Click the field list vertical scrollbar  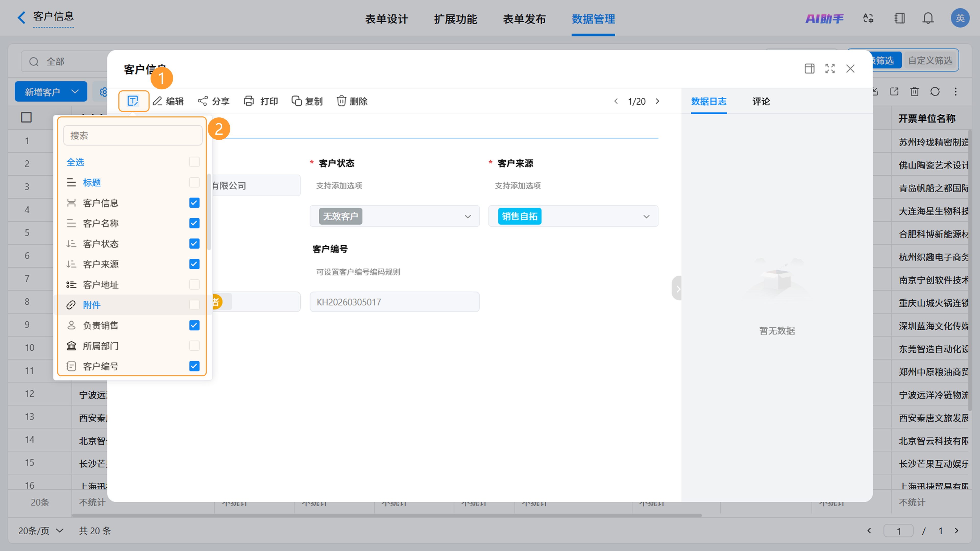[x=209, y=212]
